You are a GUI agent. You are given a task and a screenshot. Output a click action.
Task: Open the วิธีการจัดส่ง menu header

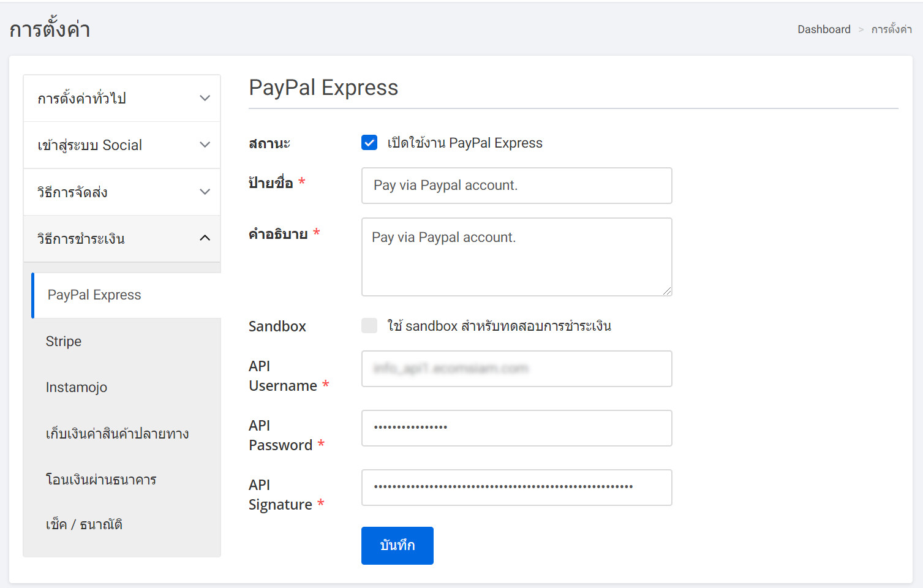[x=122, y=192]
